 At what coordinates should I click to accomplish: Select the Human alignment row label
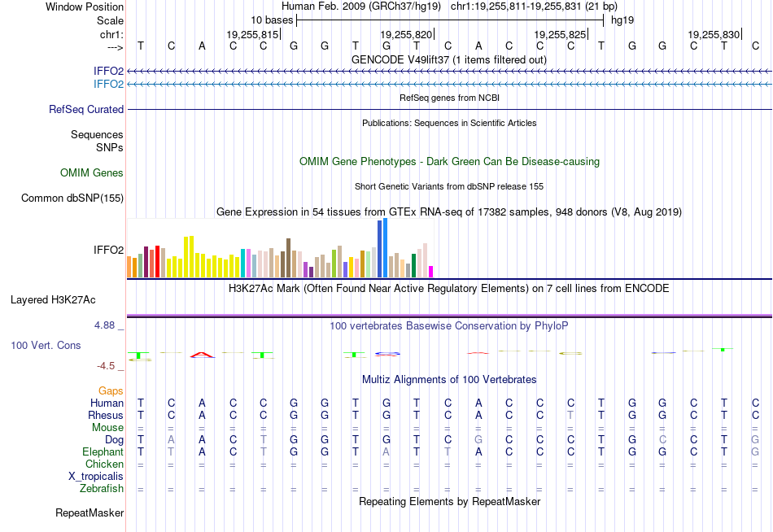(x=107, y=403)
